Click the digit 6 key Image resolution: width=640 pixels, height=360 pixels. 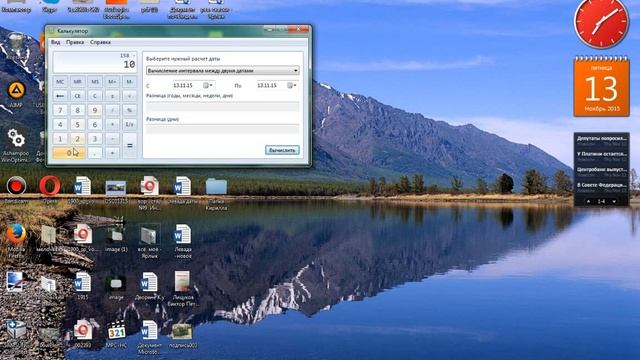point(95,124)
